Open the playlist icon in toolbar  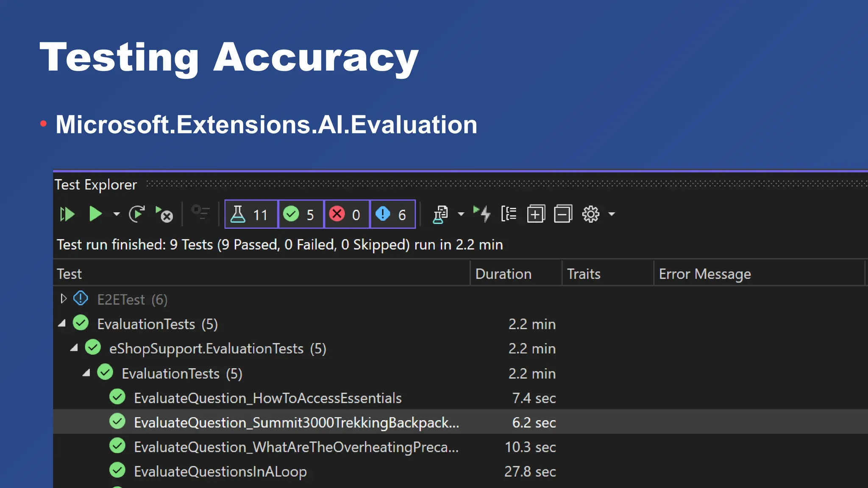(441, 214)
